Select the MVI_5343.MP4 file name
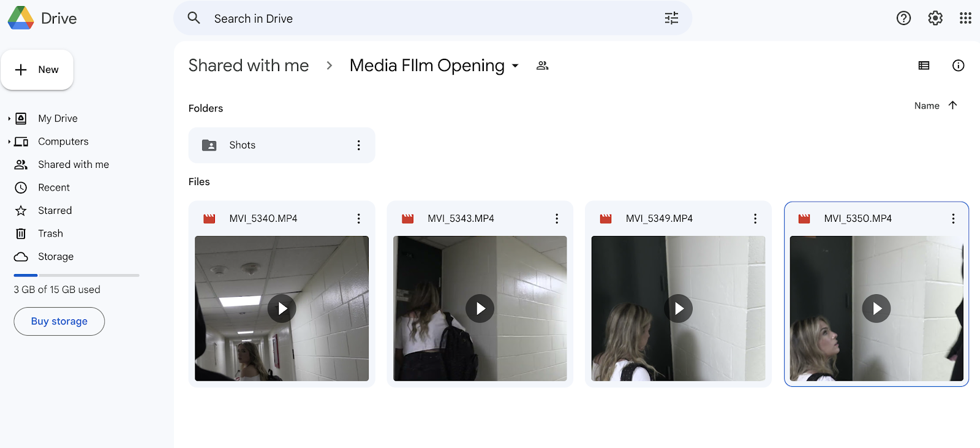The height and width of the screenshot is (448, 980). pos(461,219)
